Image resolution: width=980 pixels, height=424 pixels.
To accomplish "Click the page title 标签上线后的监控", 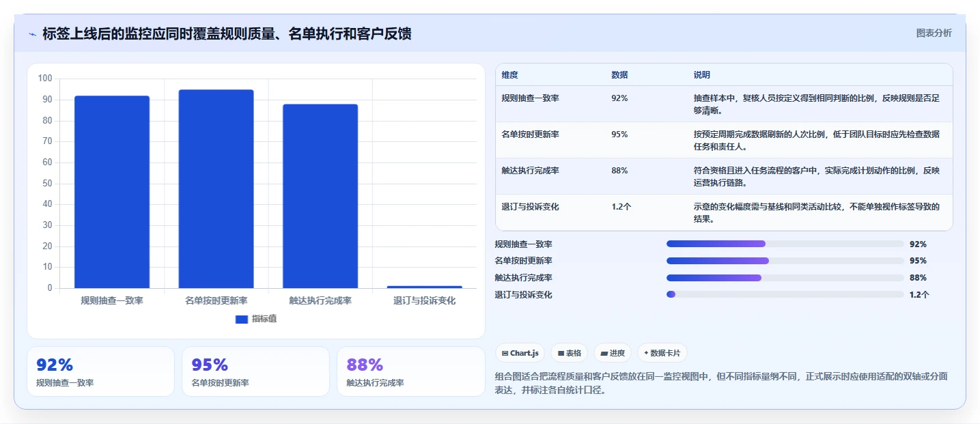I will [227, 34].
